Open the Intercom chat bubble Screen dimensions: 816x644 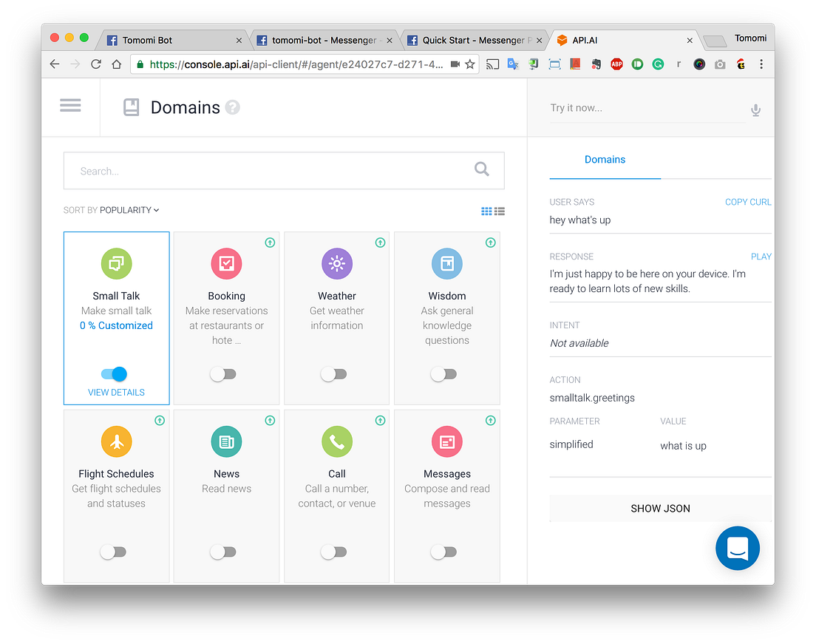pyautogui.click(x=737, y=548)
